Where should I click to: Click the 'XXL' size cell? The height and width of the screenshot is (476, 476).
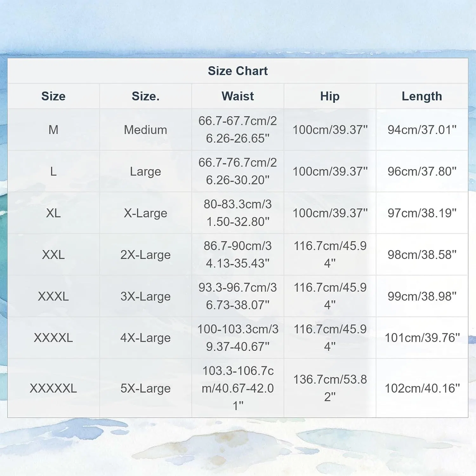53,255
